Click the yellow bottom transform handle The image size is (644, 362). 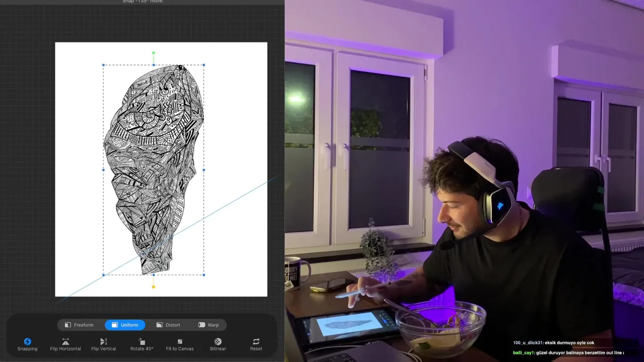pos(153,287)
